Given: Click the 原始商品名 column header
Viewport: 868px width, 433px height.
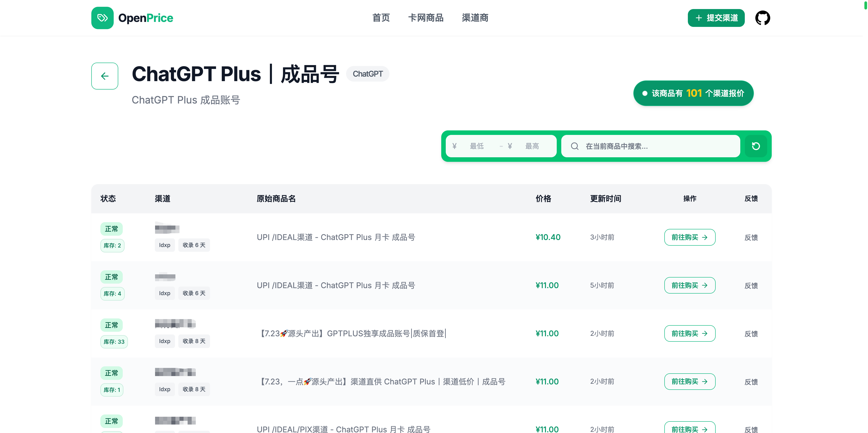Looking at the screenshot, I should coord(276,198).
